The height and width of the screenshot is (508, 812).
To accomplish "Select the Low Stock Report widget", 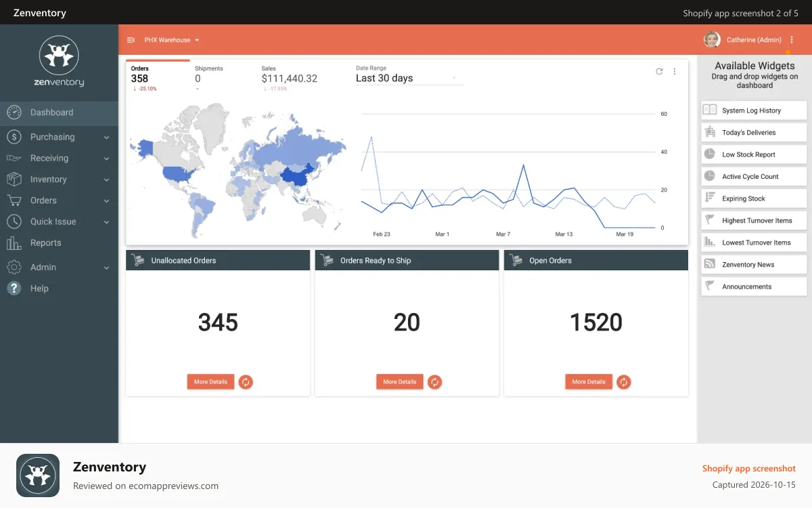I will [754, 154].
